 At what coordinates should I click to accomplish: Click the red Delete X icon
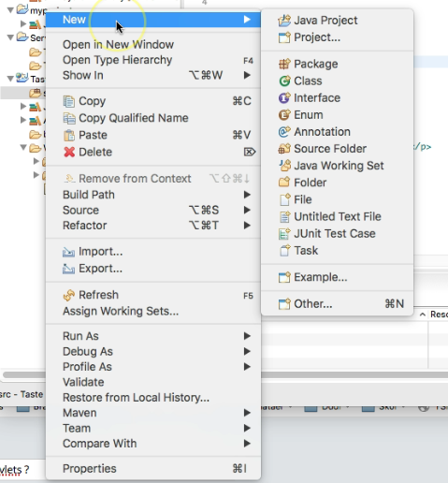[69, 152]
